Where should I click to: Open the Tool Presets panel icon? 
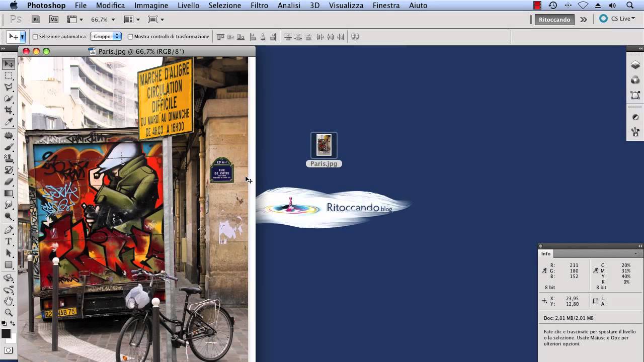635,132
